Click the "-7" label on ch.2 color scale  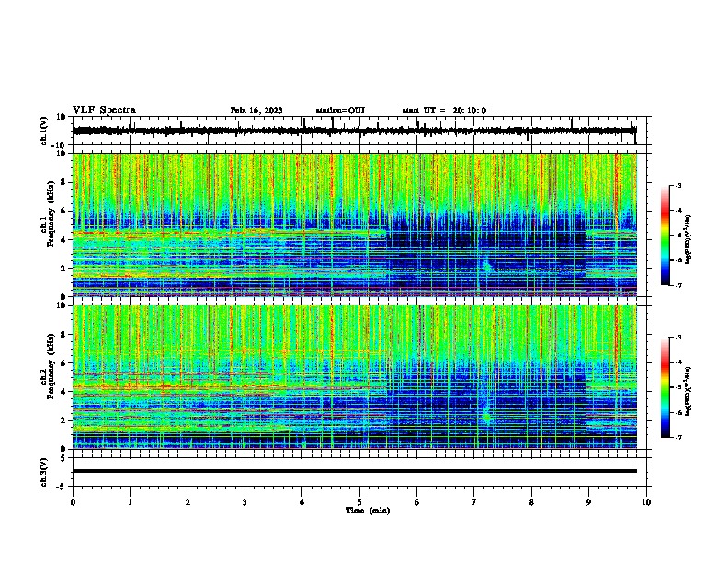point(678,437)
